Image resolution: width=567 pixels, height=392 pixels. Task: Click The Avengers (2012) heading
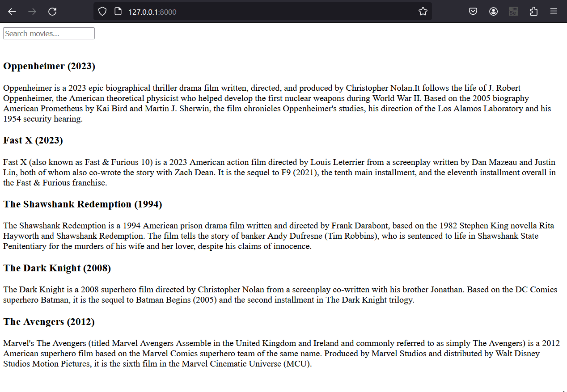49,322
